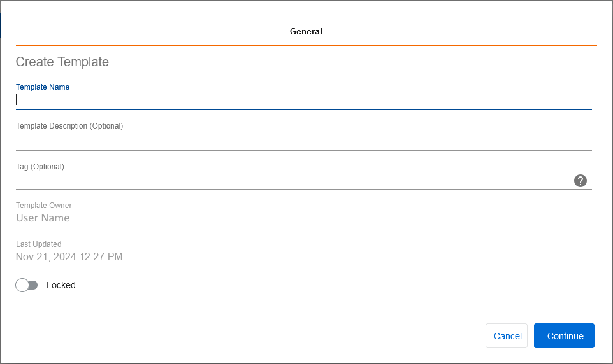The height and width of the screenshot is (364, 613).
Task: Click the Last Updated label
Action: (x=39, y=244)
